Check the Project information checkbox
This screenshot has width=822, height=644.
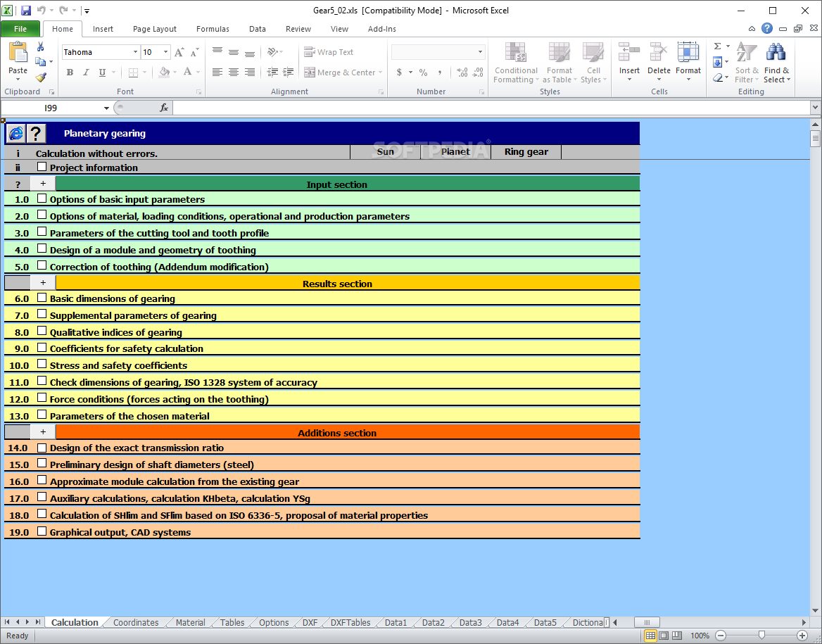[42, 167]
